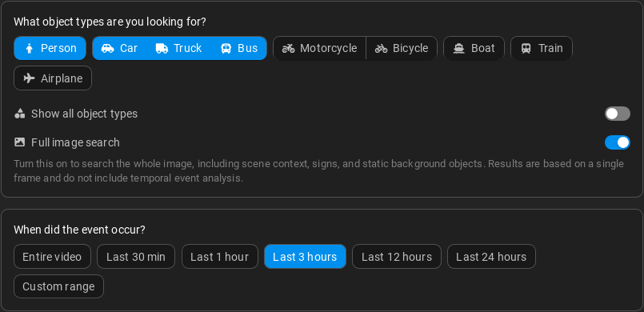644x312 pixels.
Task: Choose the Entire video time range
Action: point(52,257)
